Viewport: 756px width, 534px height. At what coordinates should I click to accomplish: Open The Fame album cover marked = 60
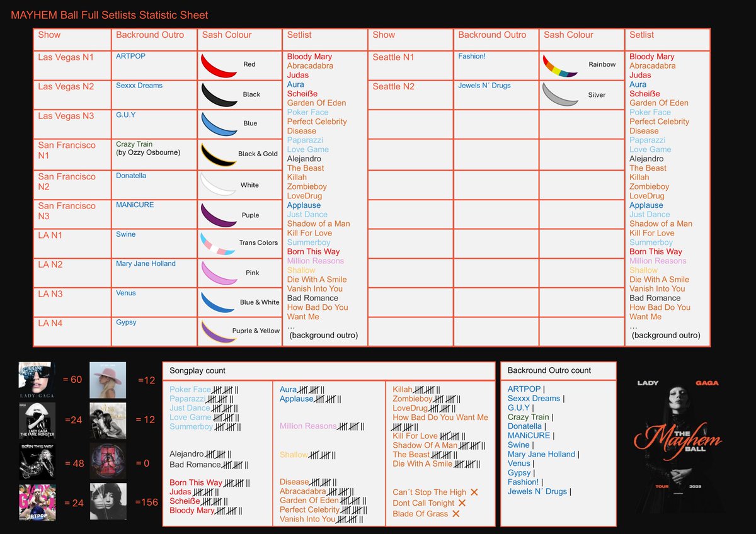pyautogui.click(x=37, y=380)
